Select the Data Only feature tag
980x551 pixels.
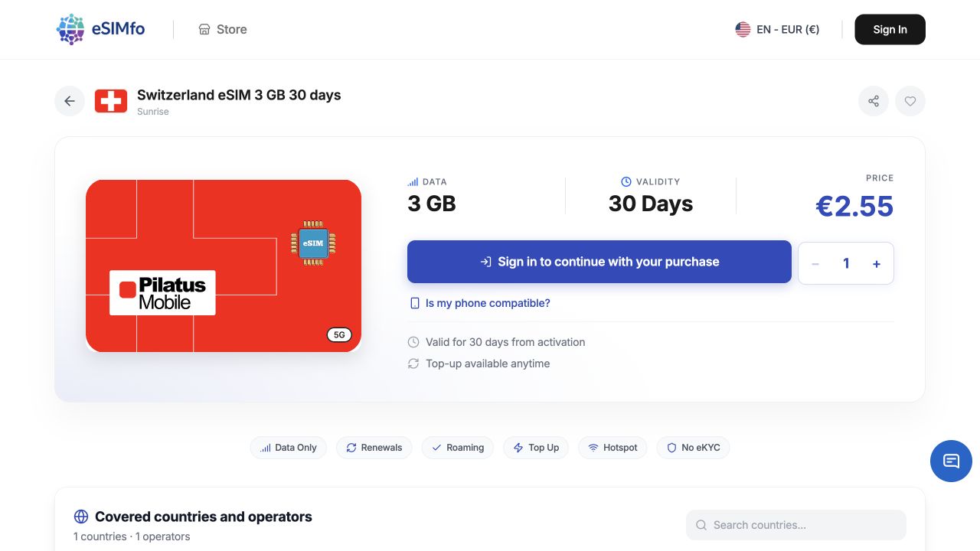point(289,448)
